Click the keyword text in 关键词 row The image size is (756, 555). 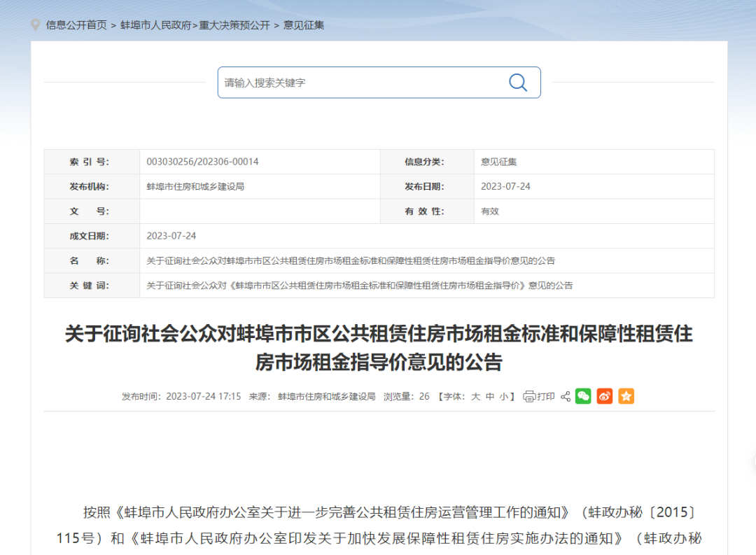tap(360, 286)
